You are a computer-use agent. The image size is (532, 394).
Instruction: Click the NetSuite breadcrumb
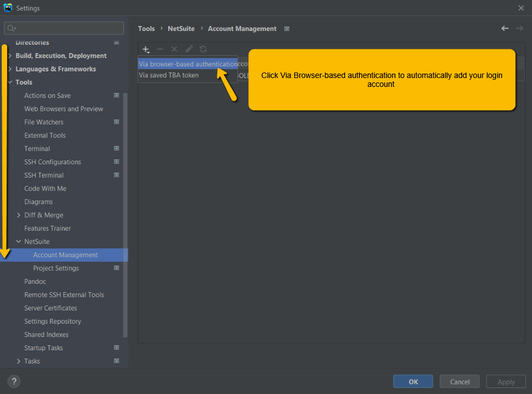point(181,29)
